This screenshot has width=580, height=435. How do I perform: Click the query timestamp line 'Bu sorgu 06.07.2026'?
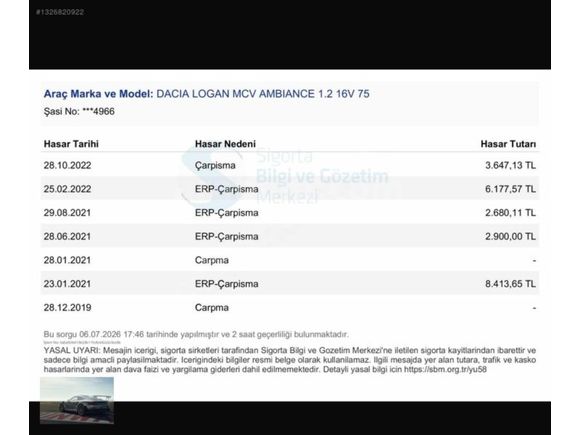(x=196, y=334)
